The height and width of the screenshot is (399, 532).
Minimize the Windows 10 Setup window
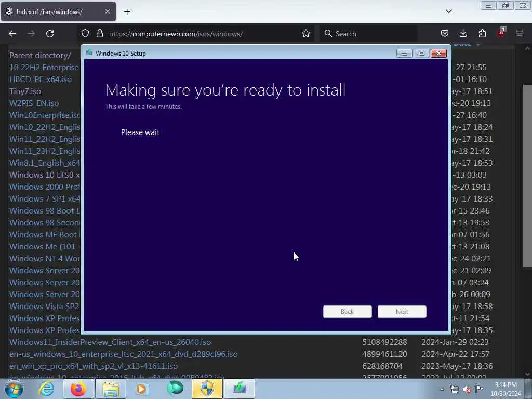(x=404, y=54)
